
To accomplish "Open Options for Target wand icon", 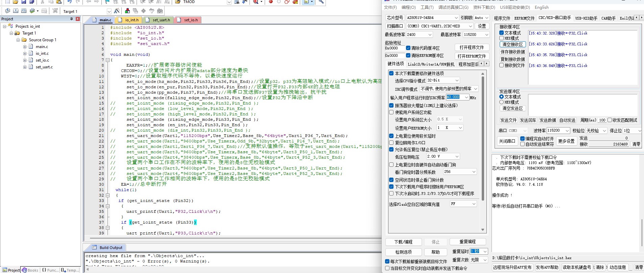I will 117,11.
